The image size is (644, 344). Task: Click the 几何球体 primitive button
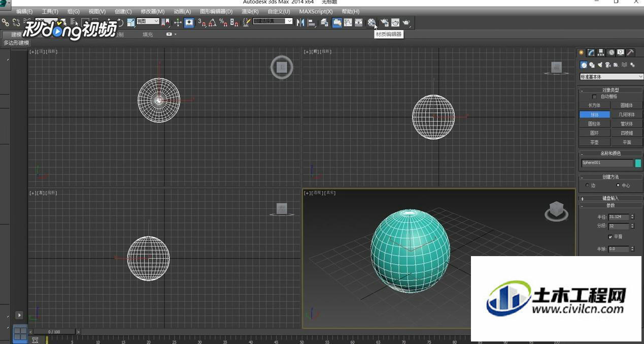[x=627, y=114]
